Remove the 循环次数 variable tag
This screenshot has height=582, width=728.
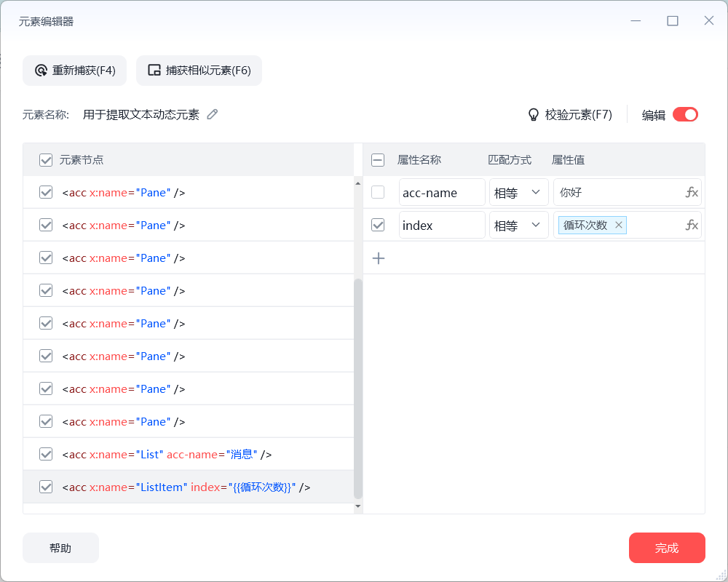pyautogui.click(x=619, y=226)
